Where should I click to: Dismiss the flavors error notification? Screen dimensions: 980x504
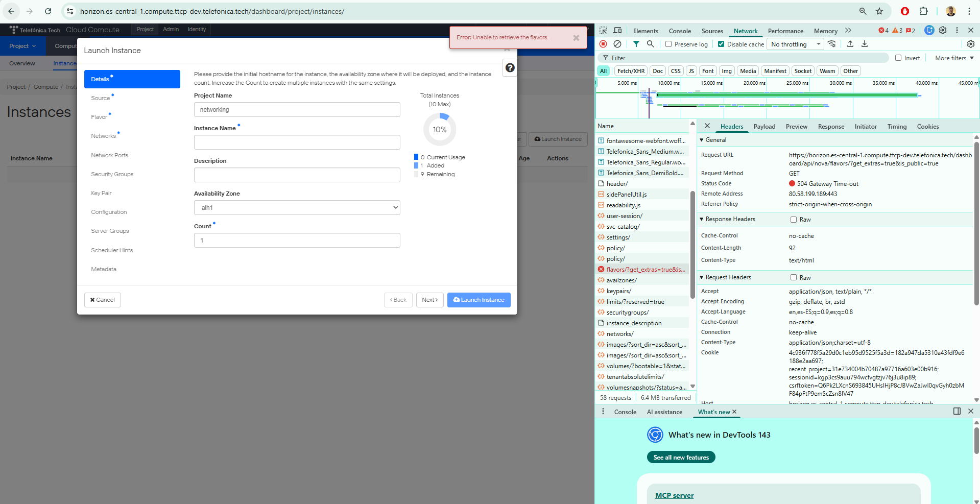click(x=576, y=38)
